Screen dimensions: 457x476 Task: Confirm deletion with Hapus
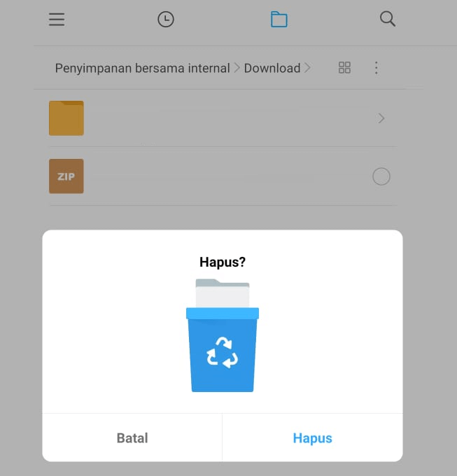(x=313, y=438)
